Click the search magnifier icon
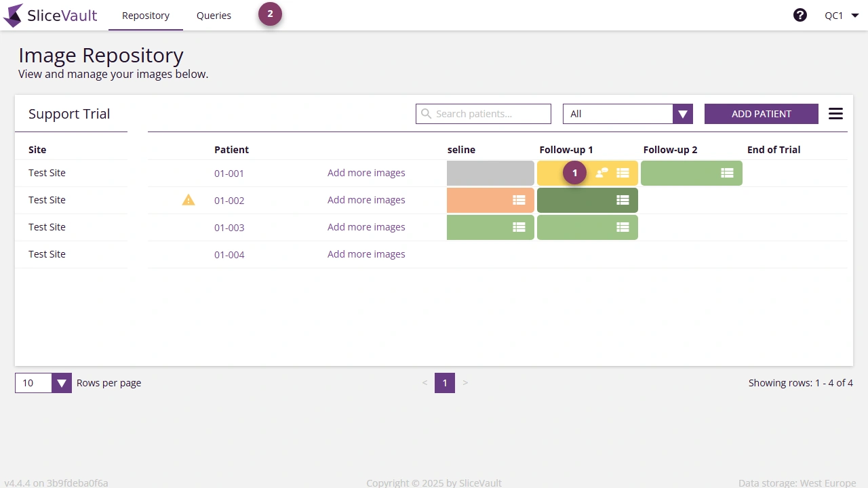Image resolution: width=868 pixels, height=488 pixels. 427,114
